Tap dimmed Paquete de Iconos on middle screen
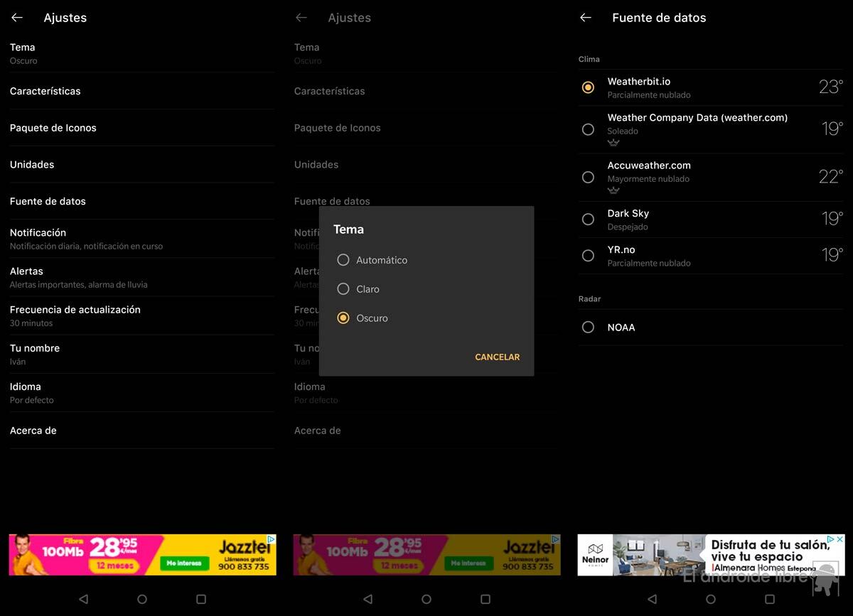853x616 pixels. [x=426, y=128]
